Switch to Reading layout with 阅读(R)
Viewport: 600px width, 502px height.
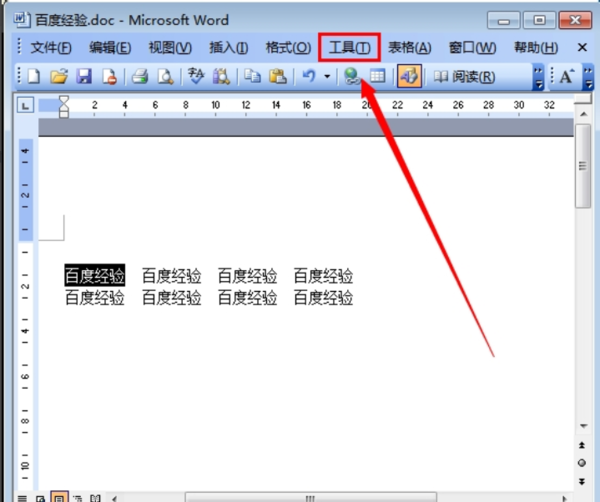[x=464, y=77]
